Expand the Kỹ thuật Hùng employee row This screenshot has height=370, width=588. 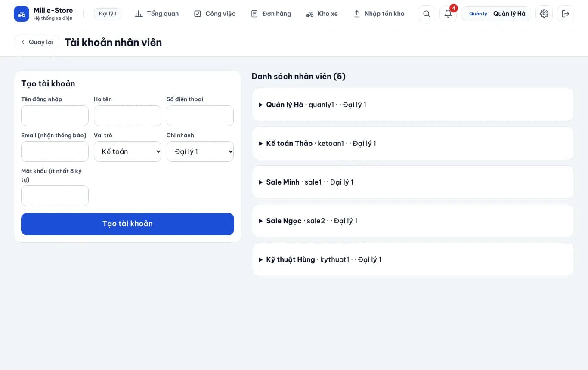click(413, 259)
